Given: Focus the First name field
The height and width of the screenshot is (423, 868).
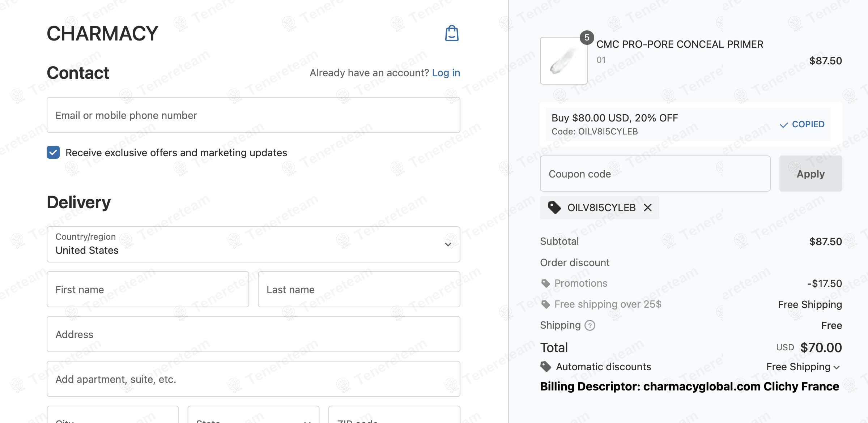Looking at the screenshot, I should [x=148, y=289].
